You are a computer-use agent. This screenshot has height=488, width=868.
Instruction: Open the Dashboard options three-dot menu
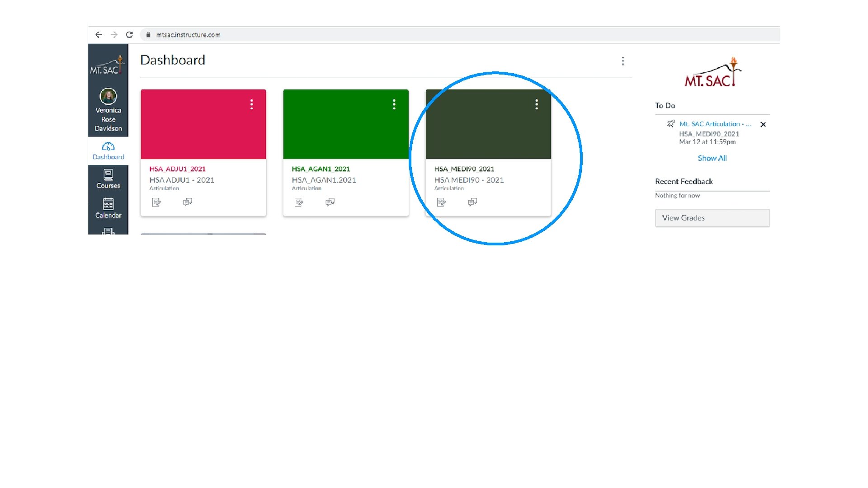[623, 61]
